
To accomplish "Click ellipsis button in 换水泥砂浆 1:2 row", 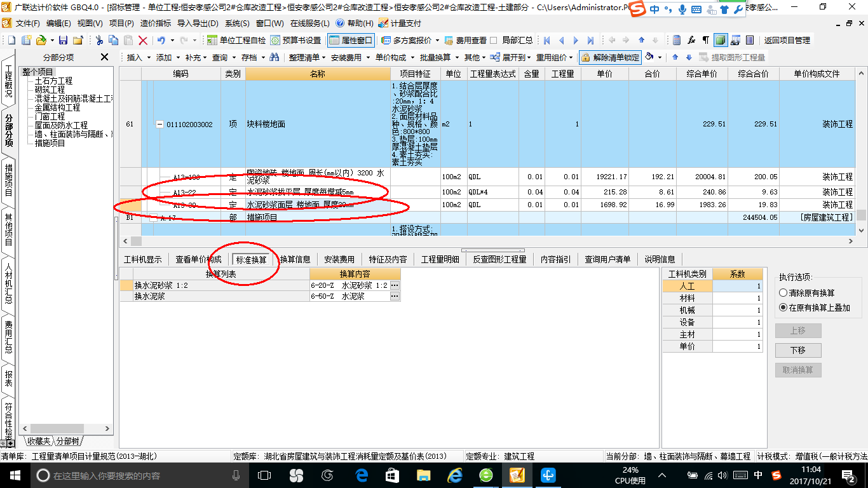I will coord(394,286).
